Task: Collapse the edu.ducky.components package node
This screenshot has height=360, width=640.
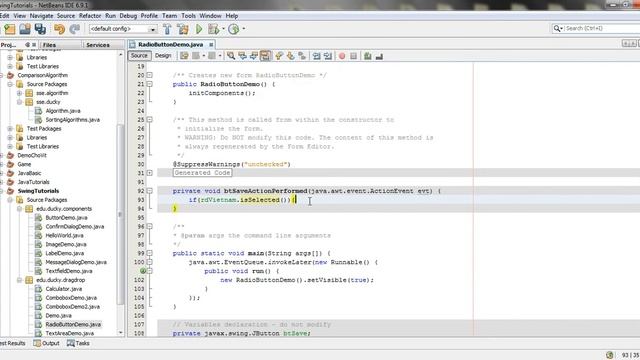Action: tap(19, 209)
